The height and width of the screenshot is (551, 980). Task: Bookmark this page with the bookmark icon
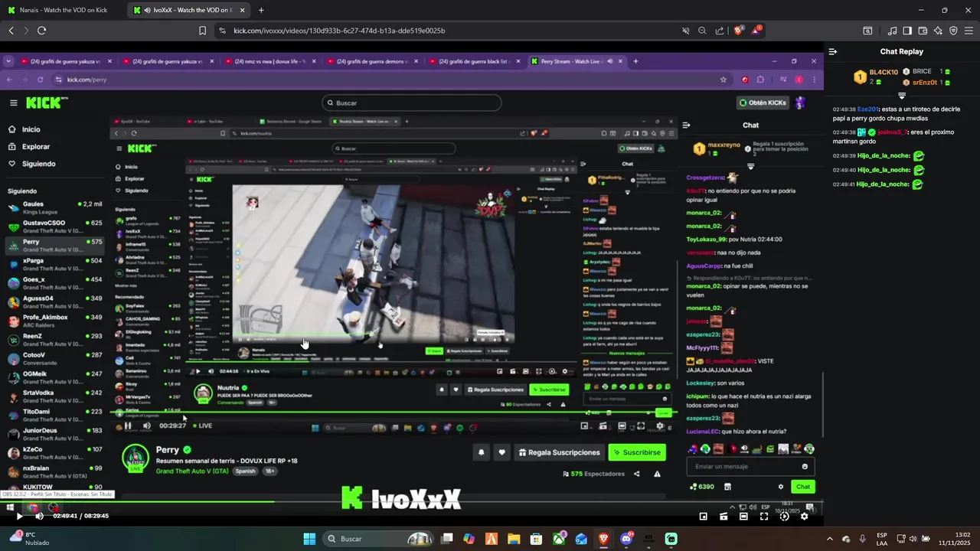pyautogui.click(x=202, y=31)
